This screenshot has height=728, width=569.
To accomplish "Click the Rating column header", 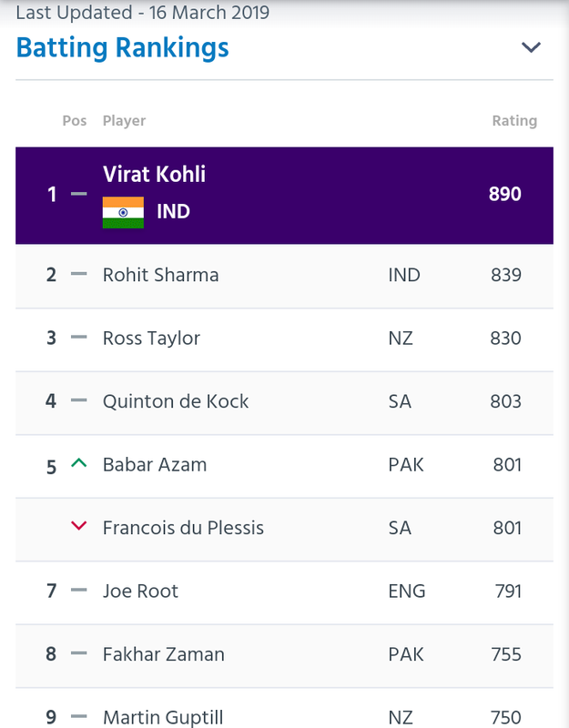I will 514,121.
